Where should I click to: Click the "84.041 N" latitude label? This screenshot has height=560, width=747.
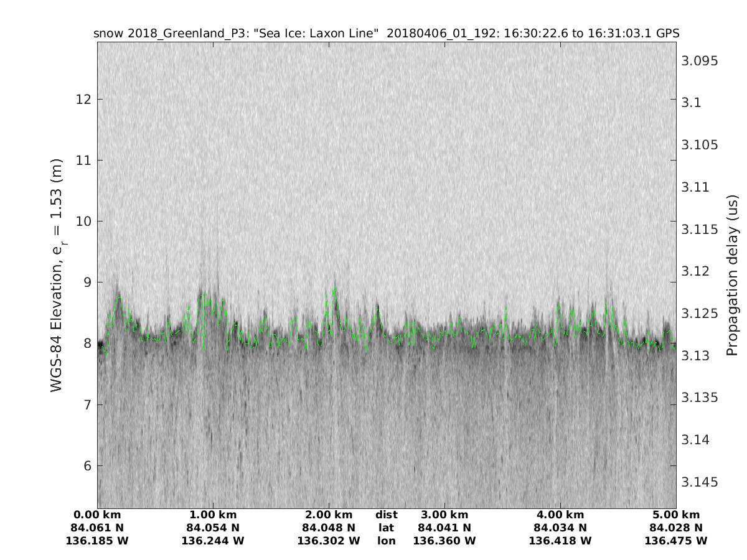(444, 528)
